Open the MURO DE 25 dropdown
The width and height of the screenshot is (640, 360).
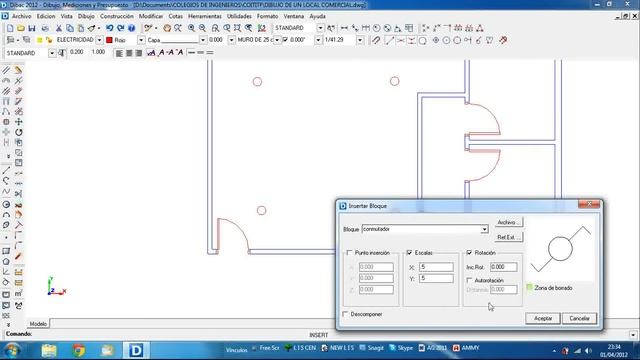point(277,40)
